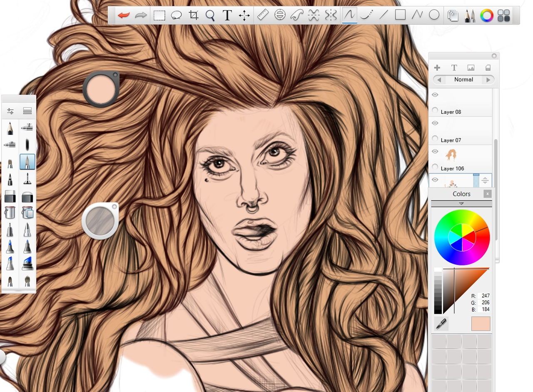Viewport: 533px width, 392px height.
Task: Activate the Crop tool
Action: point(193,16)
